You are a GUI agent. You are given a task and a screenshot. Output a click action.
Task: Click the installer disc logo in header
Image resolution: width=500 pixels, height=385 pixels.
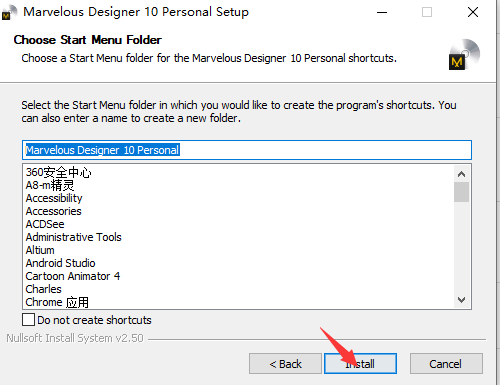465,54
